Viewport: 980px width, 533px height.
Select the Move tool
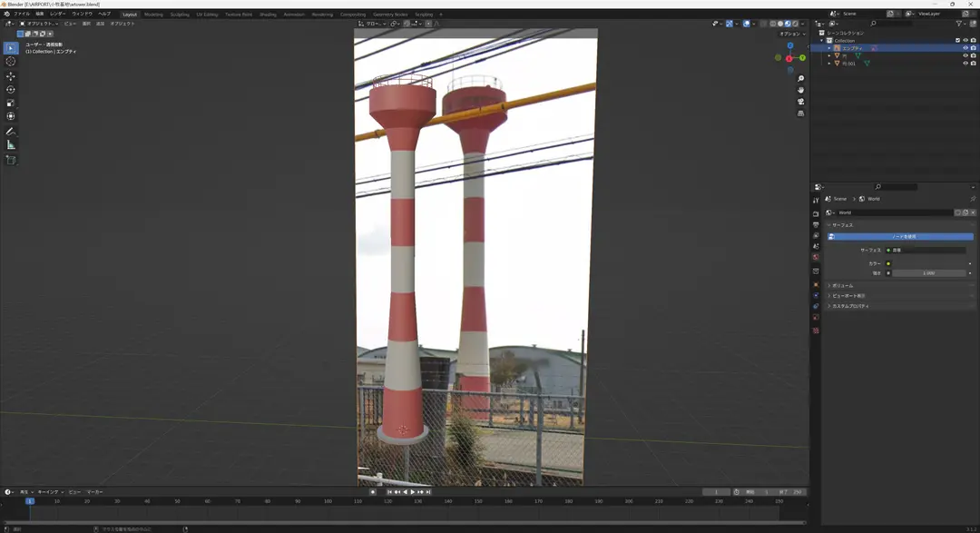pos(11,76)
